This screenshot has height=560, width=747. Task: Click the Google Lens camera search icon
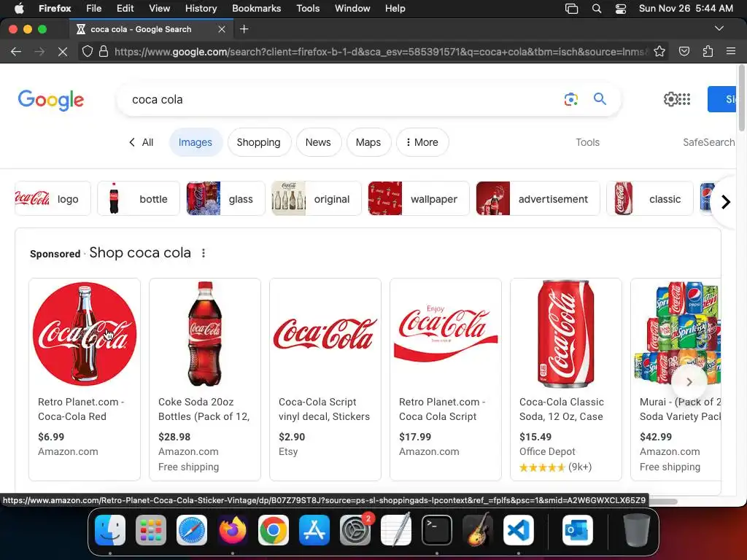[570, 99]
